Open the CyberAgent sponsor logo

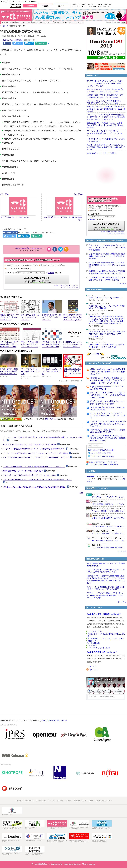[102, 735]
